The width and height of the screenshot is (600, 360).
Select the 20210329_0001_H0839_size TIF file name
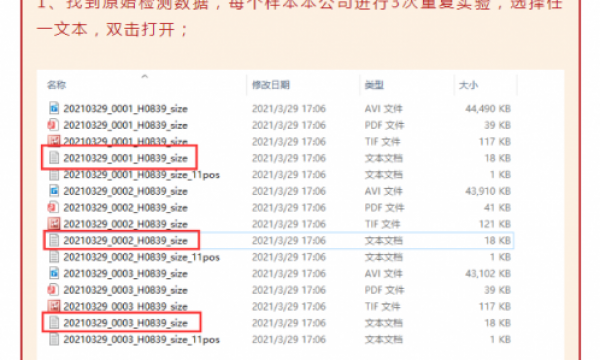(x=126, y=142)
